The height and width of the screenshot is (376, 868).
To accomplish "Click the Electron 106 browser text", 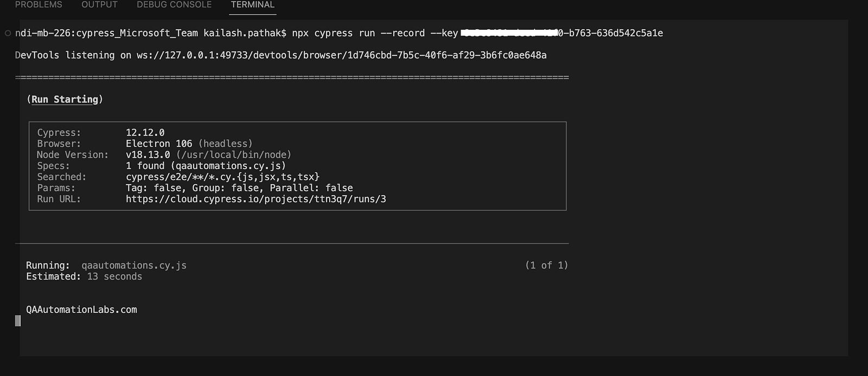I will [x=159, y=144].
